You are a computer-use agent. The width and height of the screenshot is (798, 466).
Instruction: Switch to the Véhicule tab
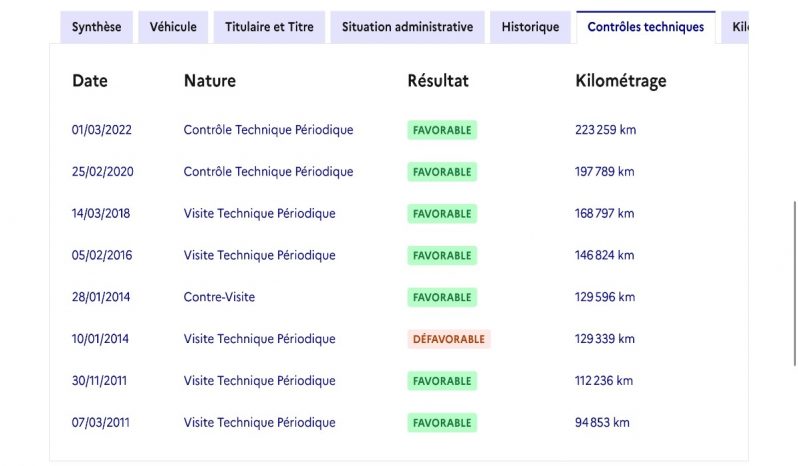(x=173, y=27)
